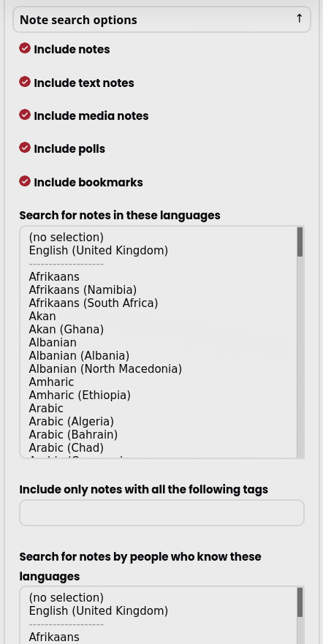The image size is (323, 644).
Task: Select English (United Kingdom) in note languages list
Action: [99, 251]
